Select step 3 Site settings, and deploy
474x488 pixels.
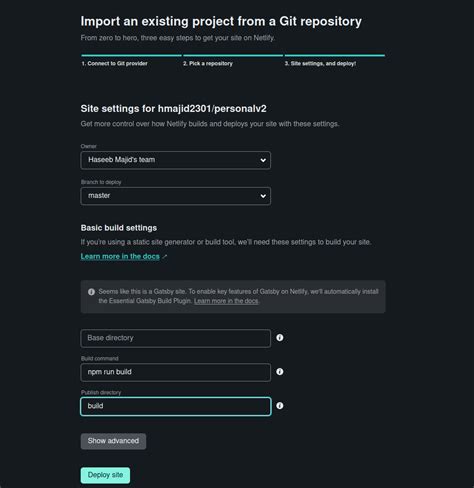[x=320, y=63]
